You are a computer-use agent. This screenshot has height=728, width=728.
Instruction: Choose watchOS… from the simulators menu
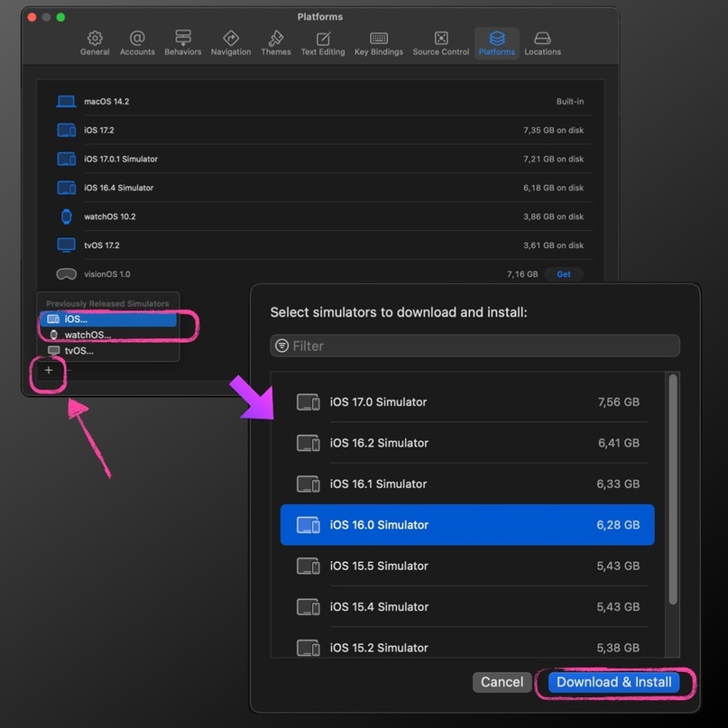(107, 335)
